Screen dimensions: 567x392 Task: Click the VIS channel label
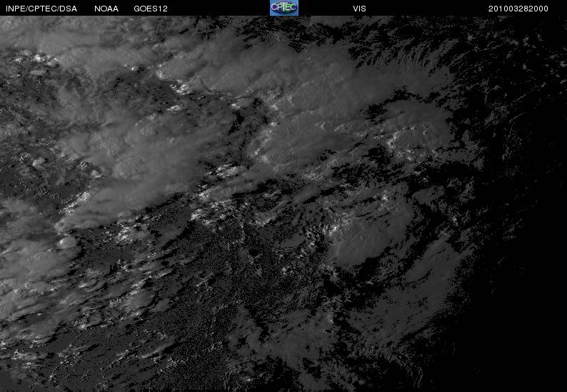[x=359, y=9]
